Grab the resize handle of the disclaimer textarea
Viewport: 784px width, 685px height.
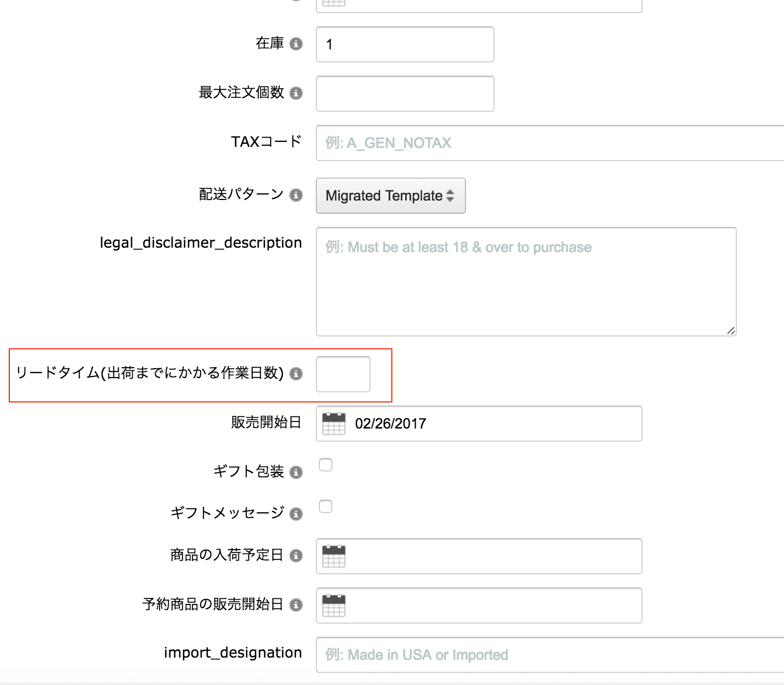pyautogui.click(x=731, y=330)
